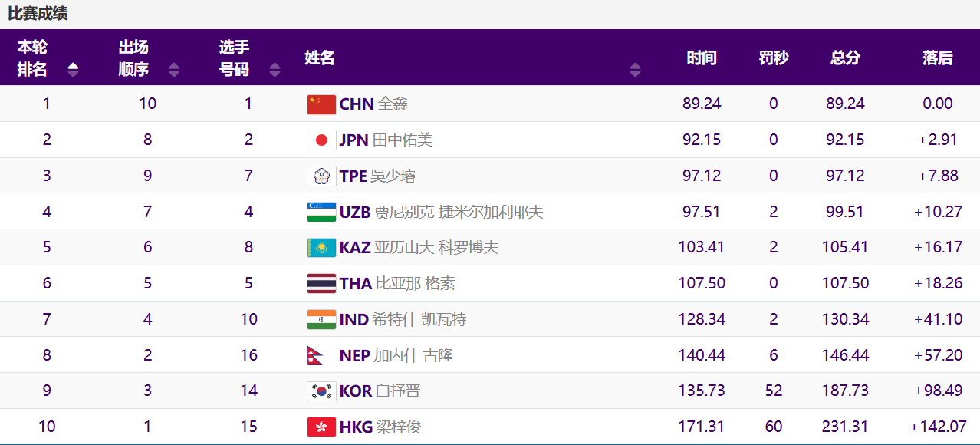Select the Kazakhstan flag icon for KAZ
980x445 pixels.
320,247
